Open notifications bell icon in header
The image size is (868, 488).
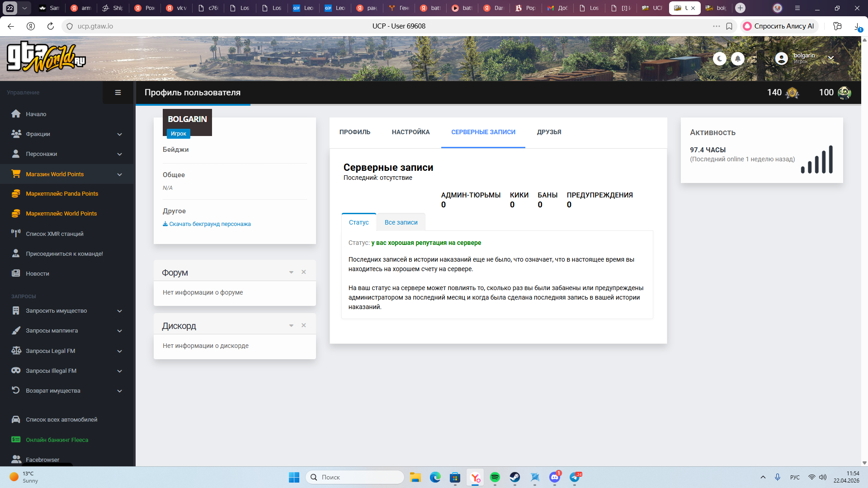[x=738, y=59]
